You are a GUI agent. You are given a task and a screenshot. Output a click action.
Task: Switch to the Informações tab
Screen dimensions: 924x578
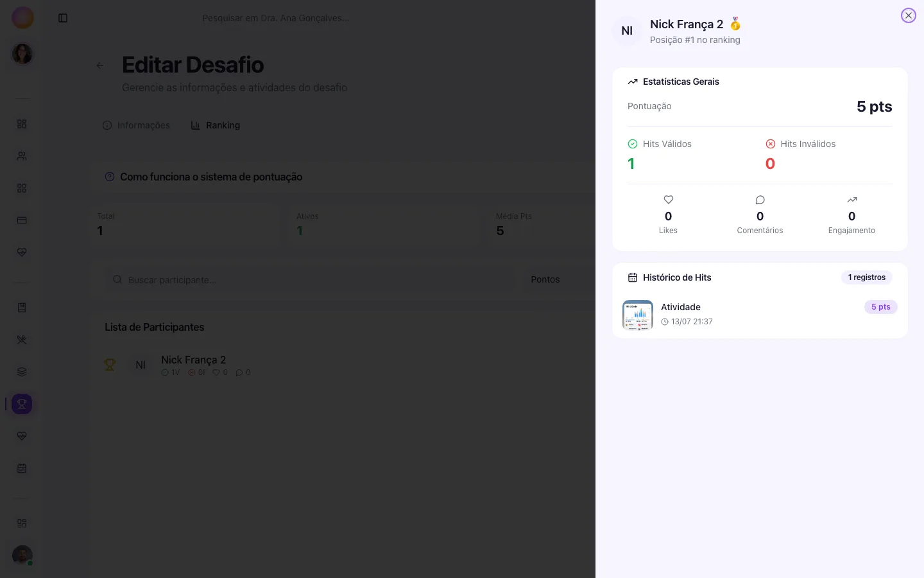click(x=136, y=125)
